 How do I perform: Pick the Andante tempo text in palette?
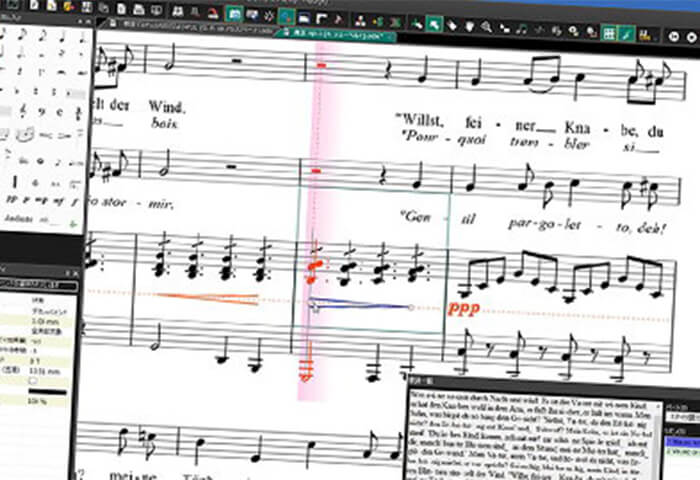coord(19,219)
